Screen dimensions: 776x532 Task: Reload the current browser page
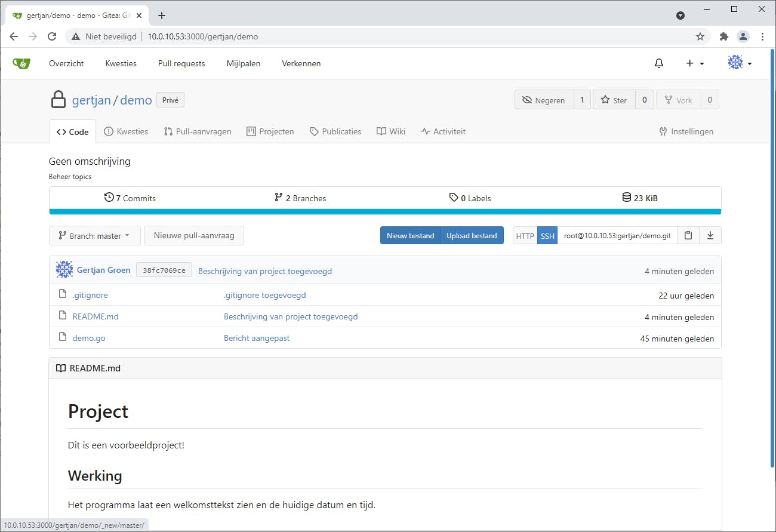tap(52, 36)
